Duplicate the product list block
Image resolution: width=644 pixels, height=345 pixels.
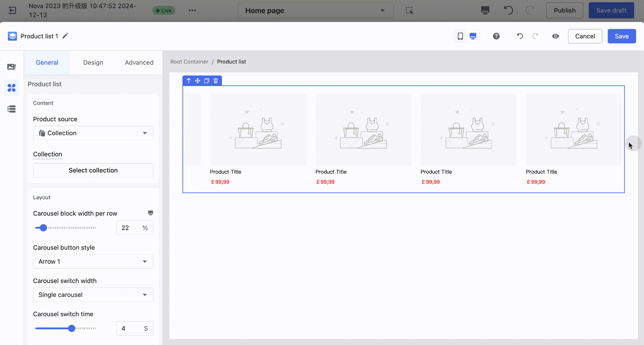[207, 81]
